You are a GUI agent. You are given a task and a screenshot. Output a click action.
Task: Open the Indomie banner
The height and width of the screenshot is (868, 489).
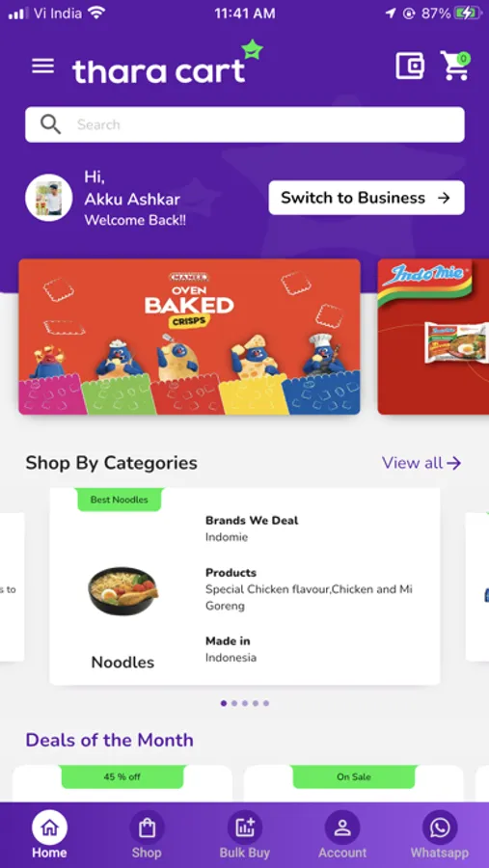pyautogui.click(x=433, y=337)
